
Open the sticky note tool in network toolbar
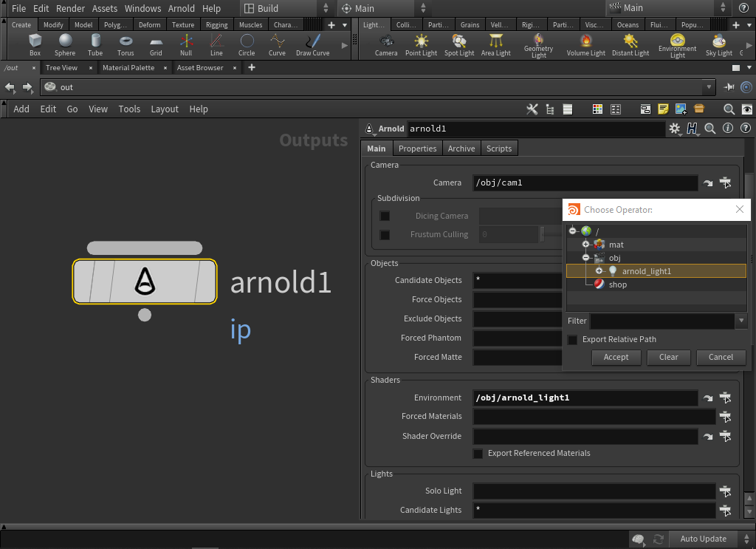pyautogui.click(x=663, y=109)
